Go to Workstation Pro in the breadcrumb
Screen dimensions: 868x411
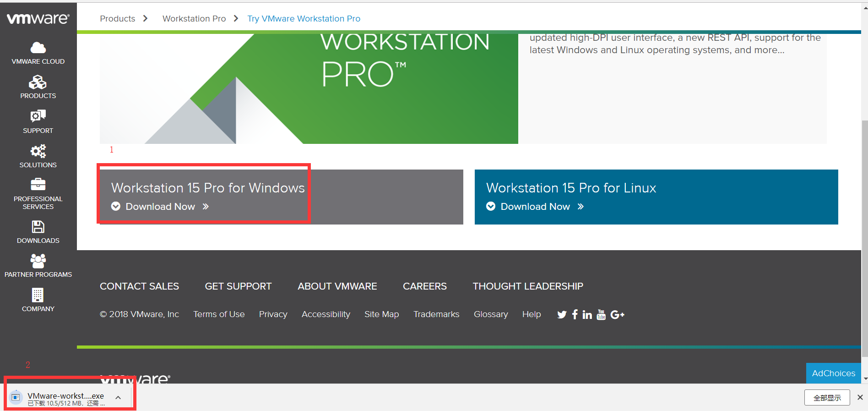[194, 19]
